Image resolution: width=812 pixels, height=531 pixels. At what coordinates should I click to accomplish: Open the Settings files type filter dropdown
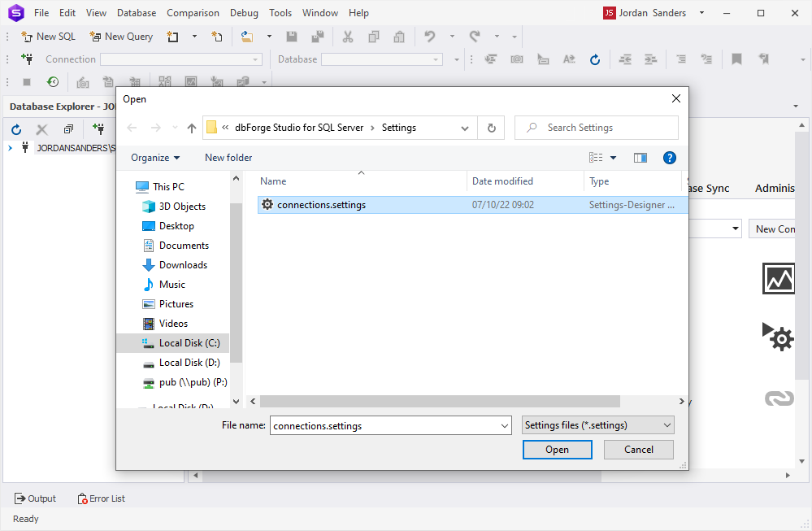598,425
